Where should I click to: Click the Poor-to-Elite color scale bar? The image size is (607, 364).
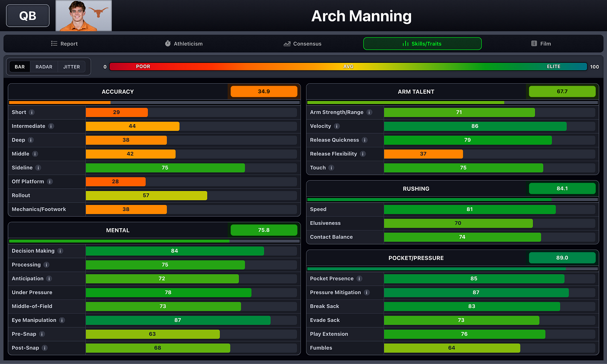[348, 67]
